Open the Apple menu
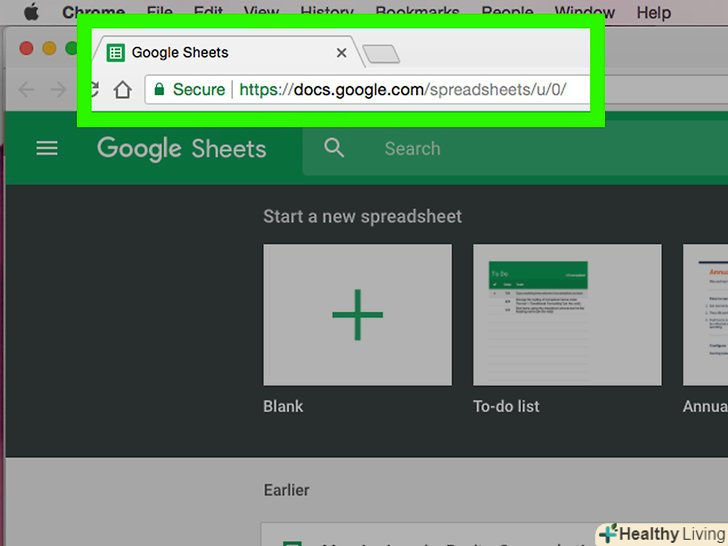The image size is (728, 546). [32, 11]
